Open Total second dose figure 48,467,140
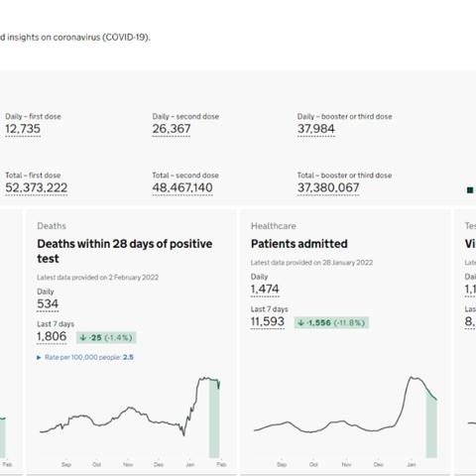476x476 pixels. click(x=182, y=187)
